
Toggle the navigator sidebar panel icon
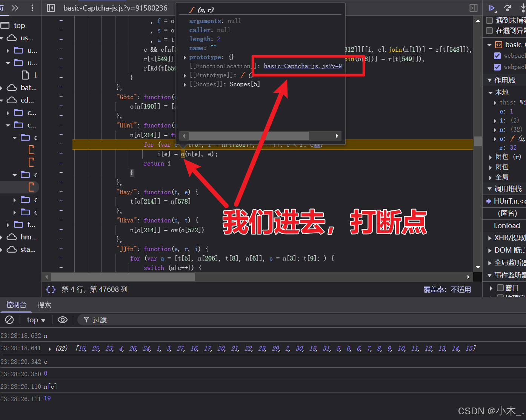click(x=51, y=8)
